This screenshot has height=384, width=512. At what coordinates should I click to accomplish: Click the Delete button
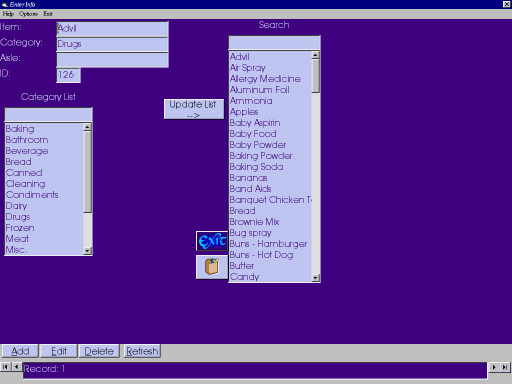point(99,351)
